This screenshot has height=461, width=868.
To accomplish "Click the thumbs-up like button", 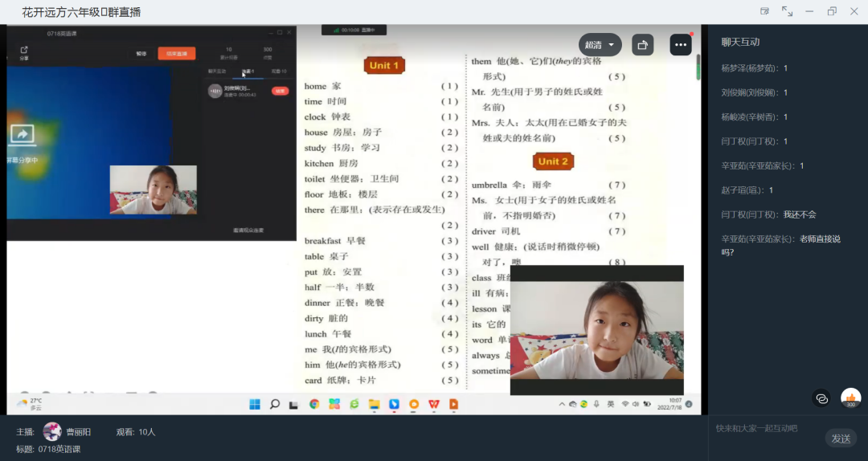I will [850, 398].
